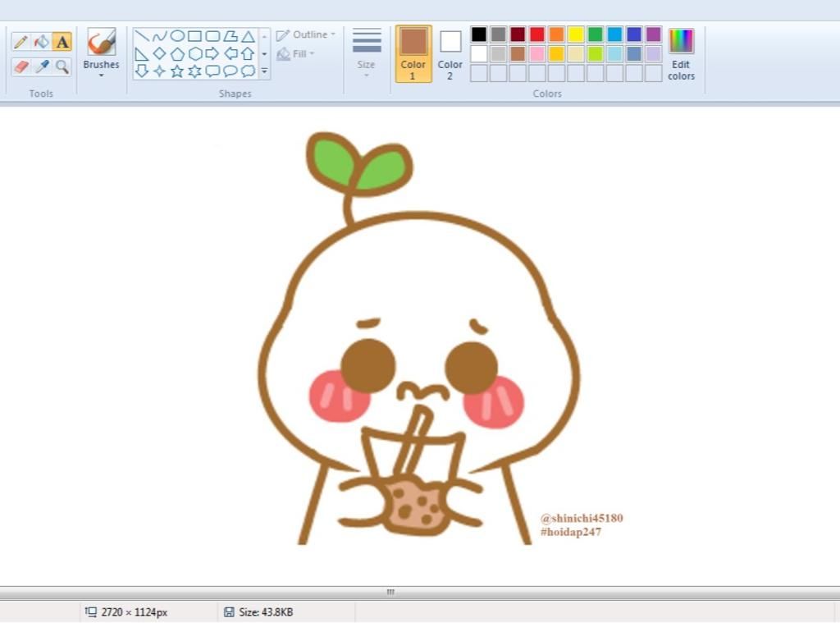Choose the Left arrow shape
The width and height of the screenshot is (840, 623).
231,53
